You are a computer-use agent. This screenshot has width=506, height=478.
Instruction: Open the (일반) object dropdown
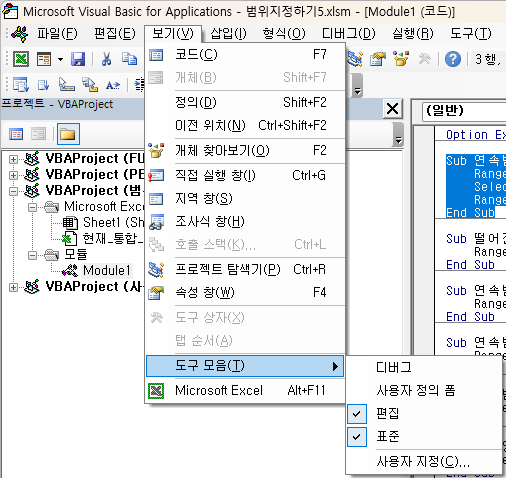465,111
